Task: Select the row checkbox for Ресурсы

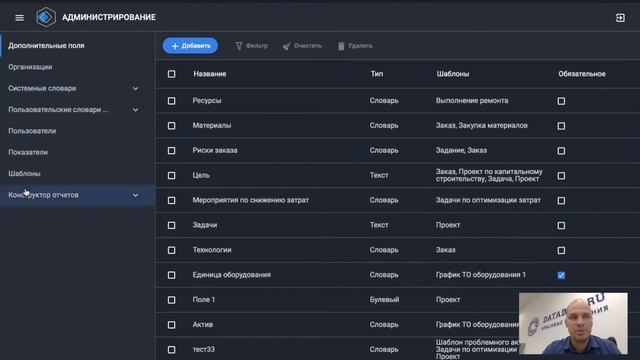Action: pos(171,101)
